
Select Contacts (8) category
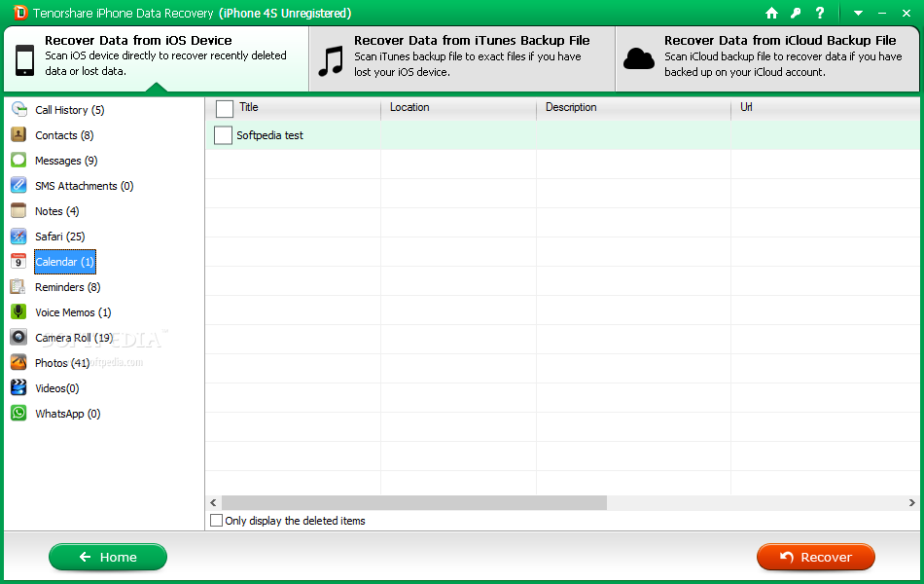point(64,135)
